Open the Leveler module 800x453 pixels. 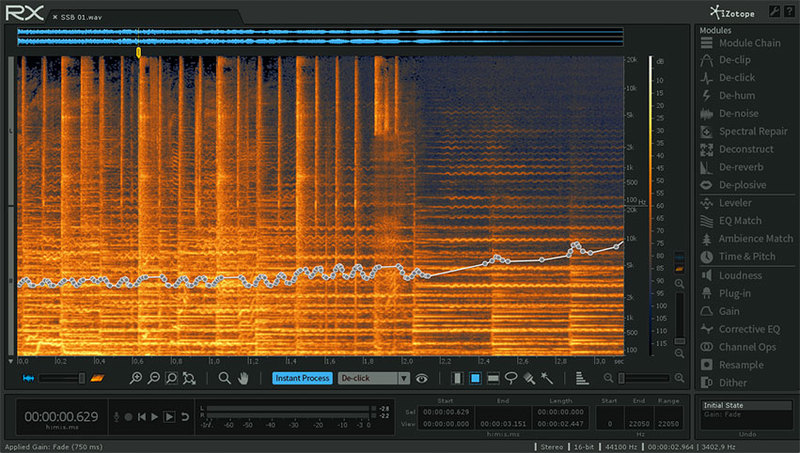click(x=726, y=203)
